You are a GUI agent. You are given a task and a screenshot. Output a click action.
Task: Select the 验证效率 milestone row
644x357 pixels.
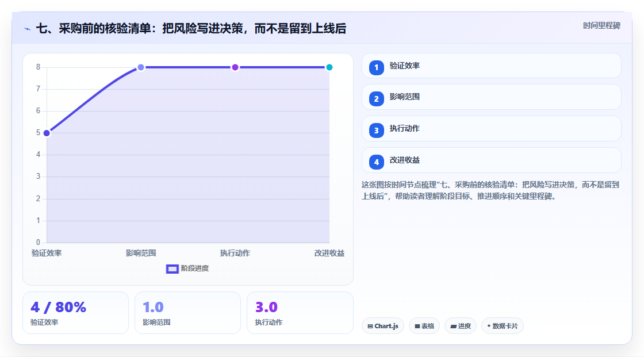pyautogui.click(x=491, y=66)
